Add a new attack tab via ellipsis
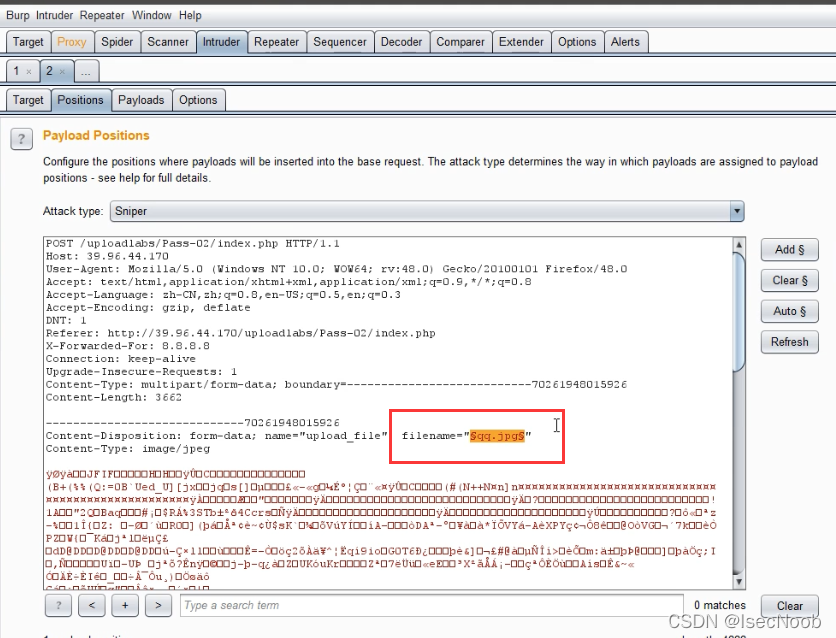The width and height of the screenshot is (836, 638). coord(86,71)
